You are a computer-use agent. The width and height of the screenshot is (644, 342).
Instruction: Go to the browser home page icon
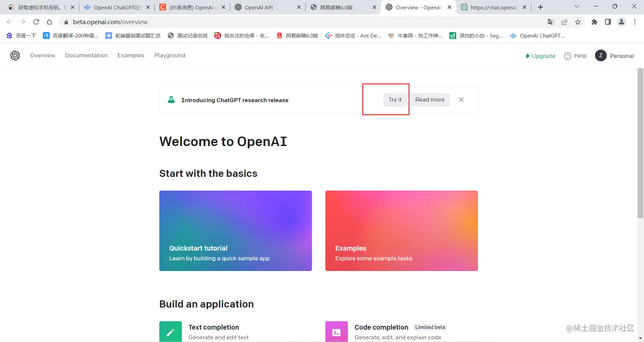point(50,22)
